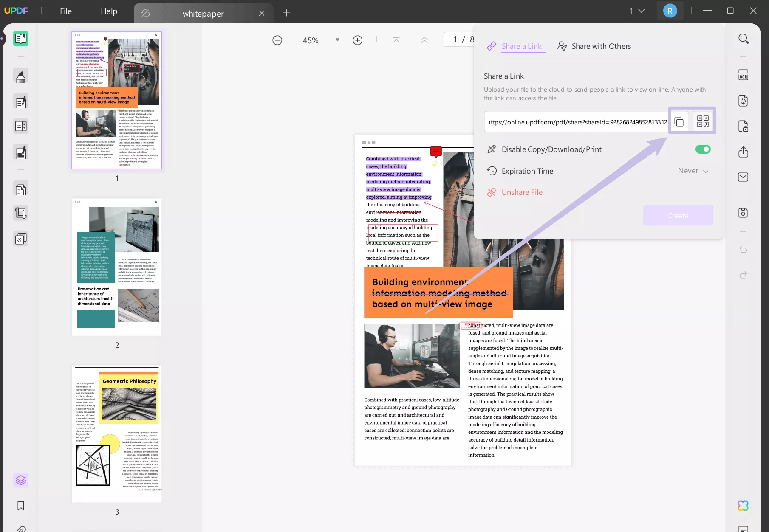
Task: Open the UPDF AI assistant icon
Action: (x=743, y=505)
